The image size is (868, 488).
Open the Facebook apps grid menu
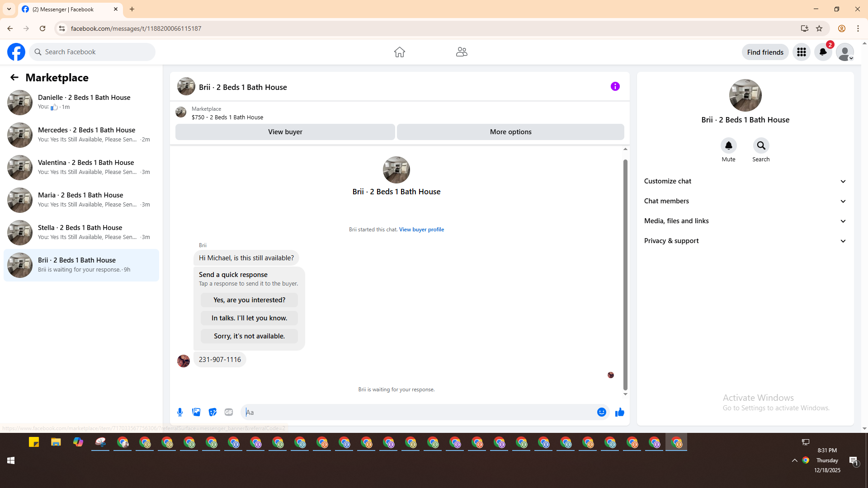tap(801, 52)
